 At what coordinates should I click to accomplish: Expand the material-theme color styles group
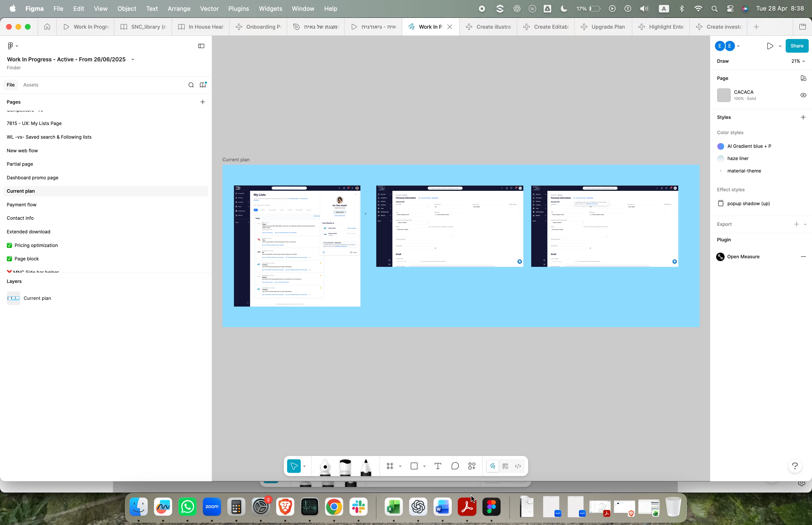721,171
